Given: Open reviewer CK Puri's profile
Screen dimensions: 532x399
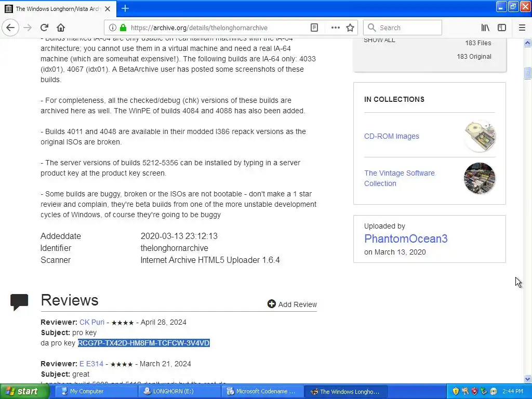Looking at the screenshot, I should (92, 322).
